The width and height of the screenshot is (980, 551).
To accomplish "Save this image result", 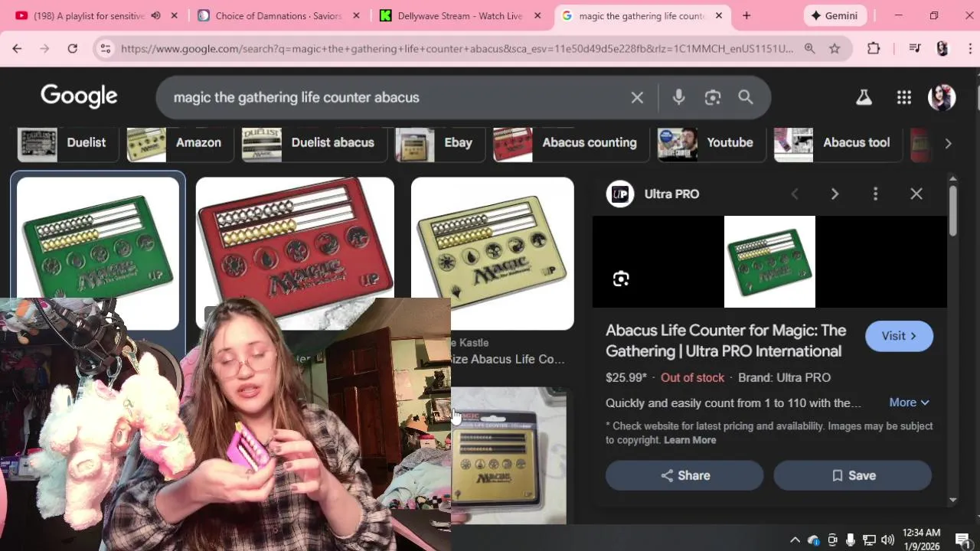I will point(852,475).
